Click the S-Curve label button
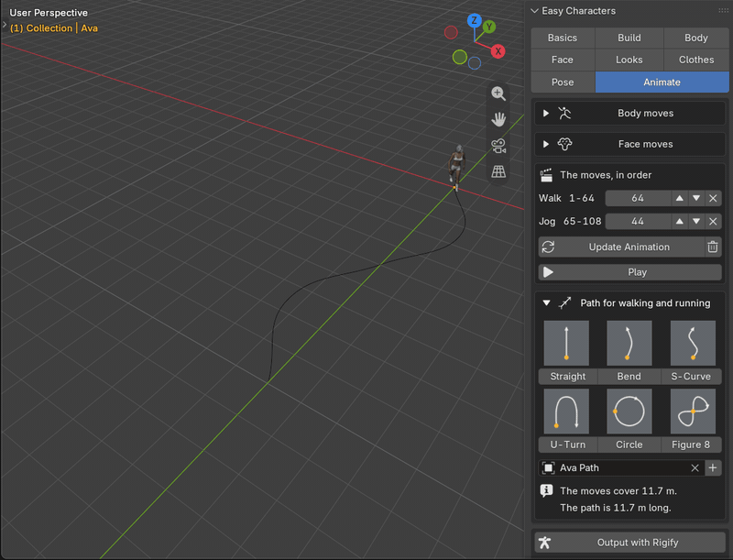Screen dimensions: 733x560 coord(691,377)
